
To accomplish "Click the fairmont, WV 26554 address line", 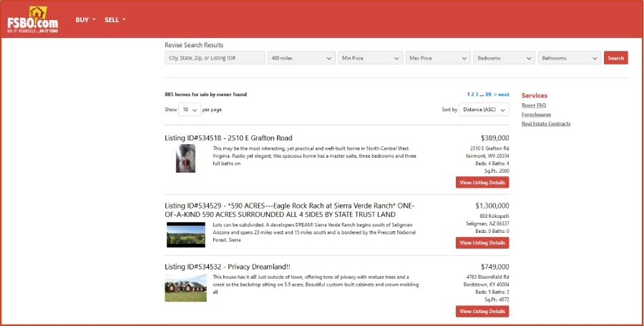I will coord(487,155).
